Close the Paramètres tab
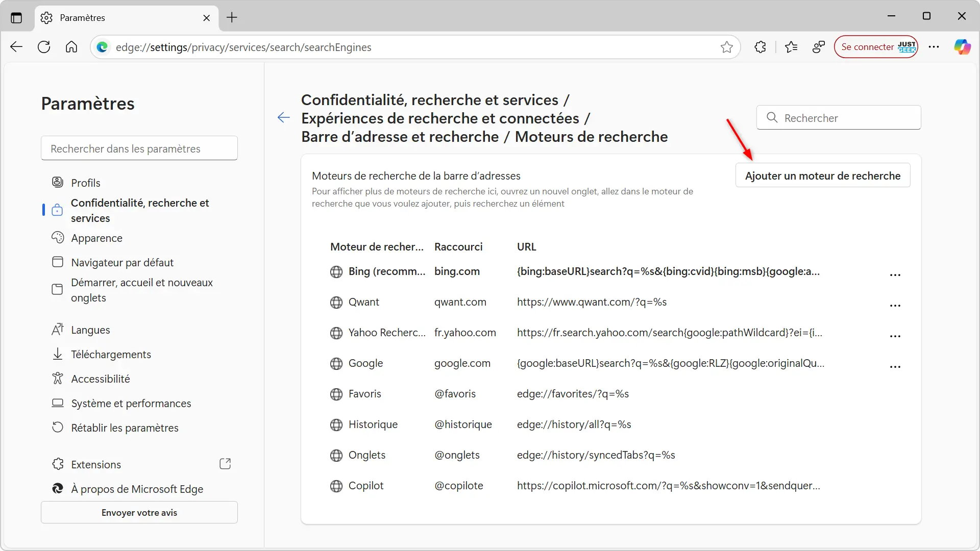980x551 pixels. [x=206, y=18]
